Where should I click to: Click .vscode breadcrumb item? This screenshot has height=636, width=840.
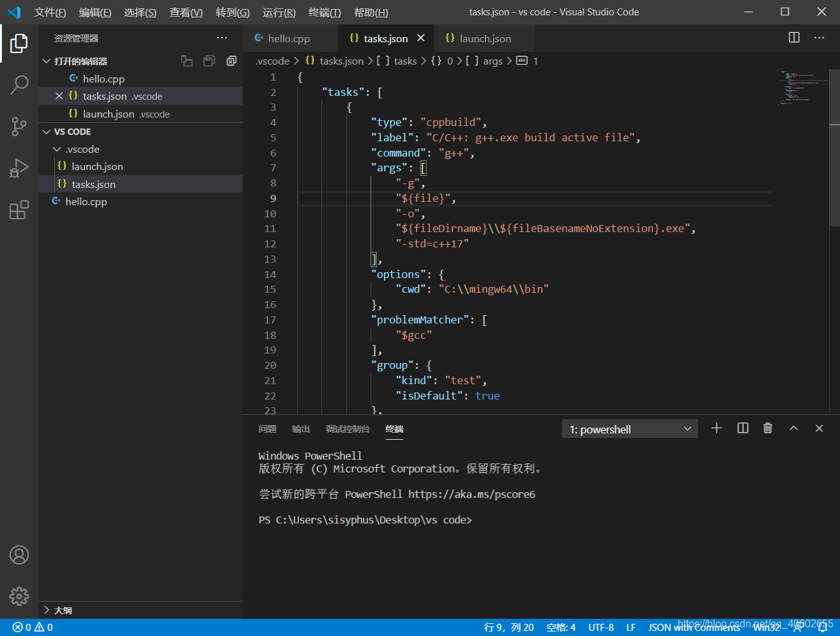[273, 61]
